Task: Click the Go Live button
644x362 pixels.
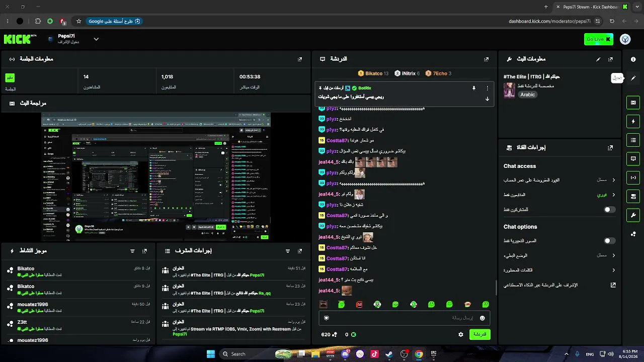Action: (599, 39)
